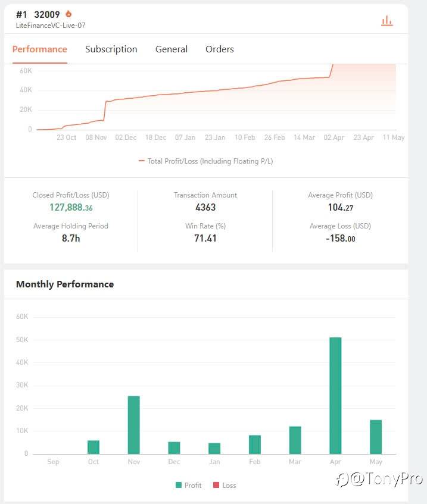
Task: Open the Performance tab
Action: pyautogui.click(x=40, y=49)
